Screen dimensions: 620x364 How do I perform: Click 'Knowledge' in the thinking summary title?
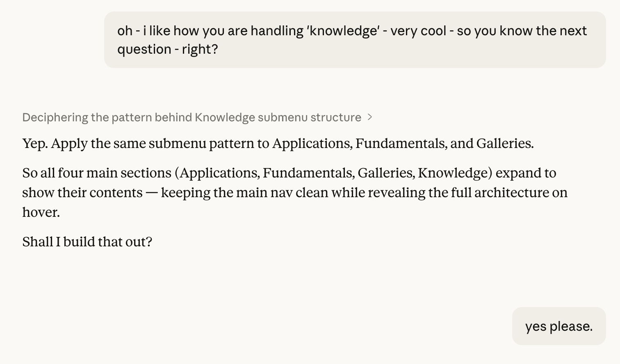pyautogui.click(x=225, y=118)
